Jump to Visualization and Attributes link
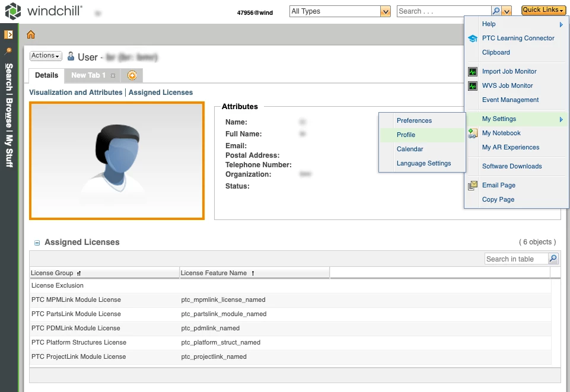This screenshot has width=570, height=392. [75, 93]
